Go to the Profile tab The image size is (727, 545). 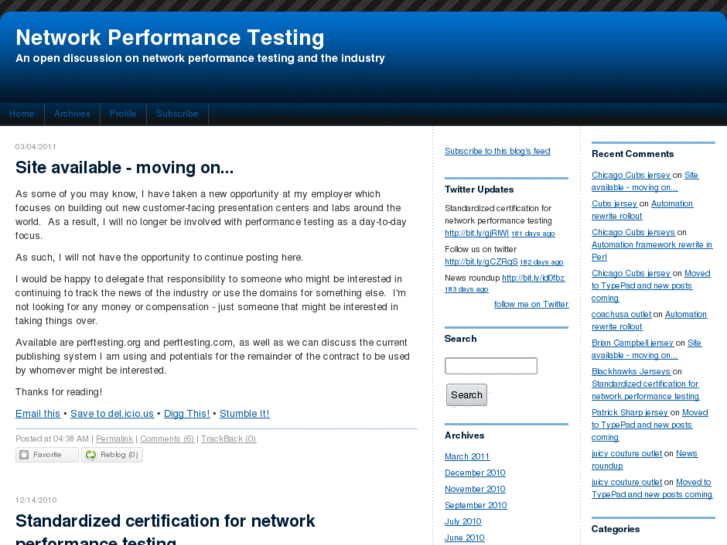(x=123, y=114)
